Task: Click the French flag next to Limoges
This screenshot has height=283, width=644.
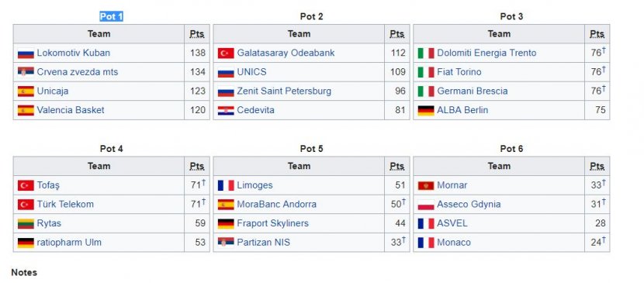Action: 226,186
